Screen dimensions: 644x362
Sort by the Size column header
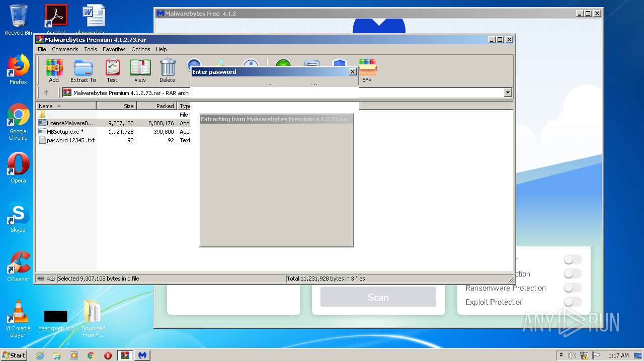[116, 106]
